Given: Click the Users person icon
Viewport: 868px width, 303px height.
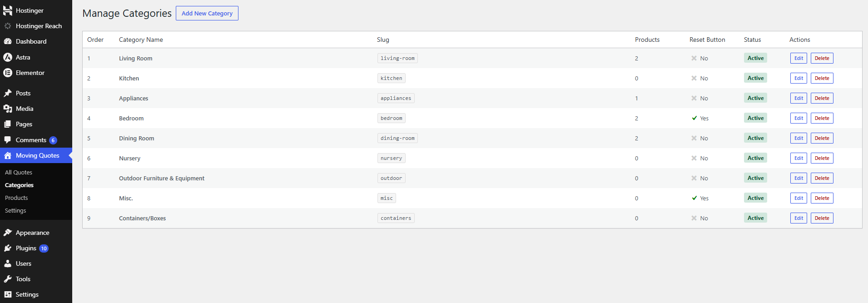Looking at the screenshot, I should click(x=8, y=263).
